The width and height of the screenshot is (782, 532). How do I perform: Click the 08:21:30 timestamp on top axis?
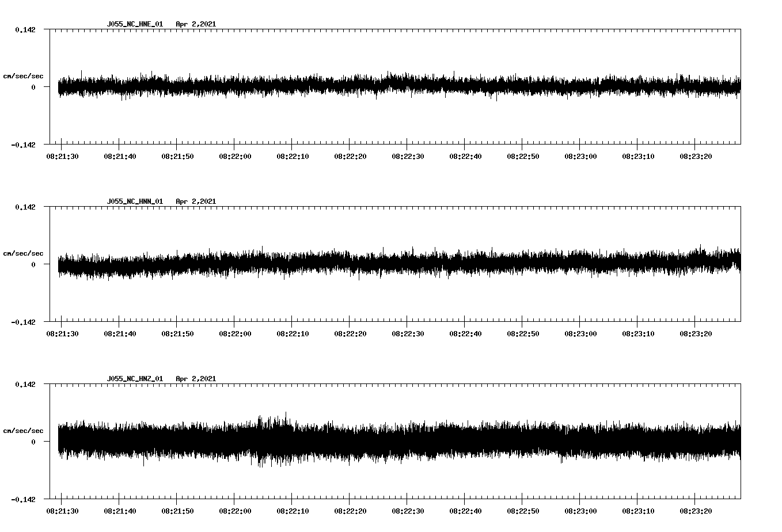click(63, 155)
